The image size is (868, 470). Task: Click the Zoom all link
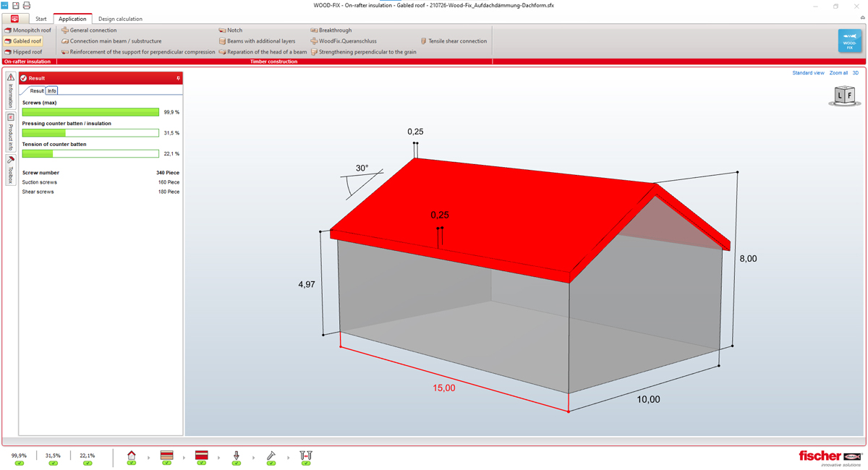point(838,73)
